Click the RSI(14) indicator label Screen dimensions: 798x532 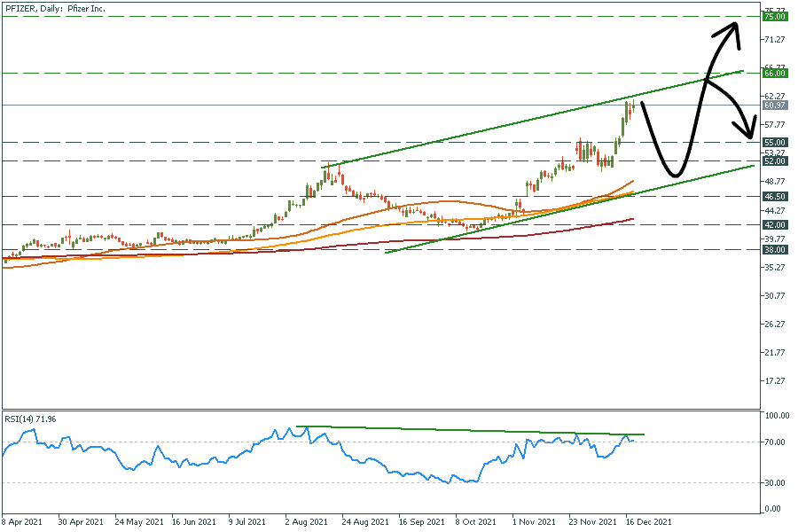click(x=27, y=419)
